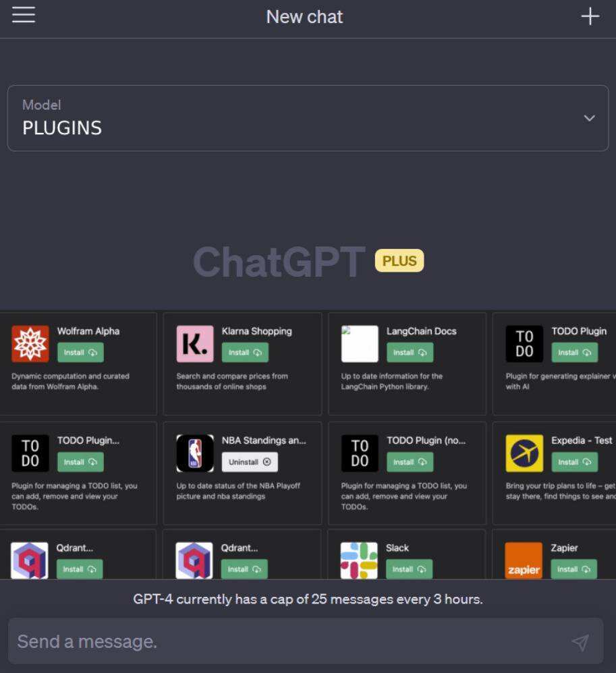Click the LangChain Docs plugin image
The image size is (616, 673).
click(x=360, y=344)
